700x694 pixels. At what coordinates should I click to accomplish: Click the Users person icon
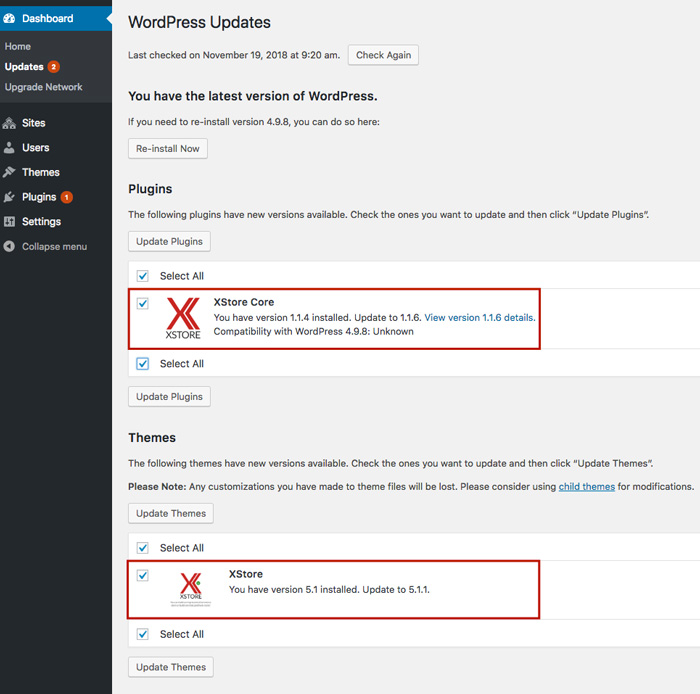pos(10,148)
